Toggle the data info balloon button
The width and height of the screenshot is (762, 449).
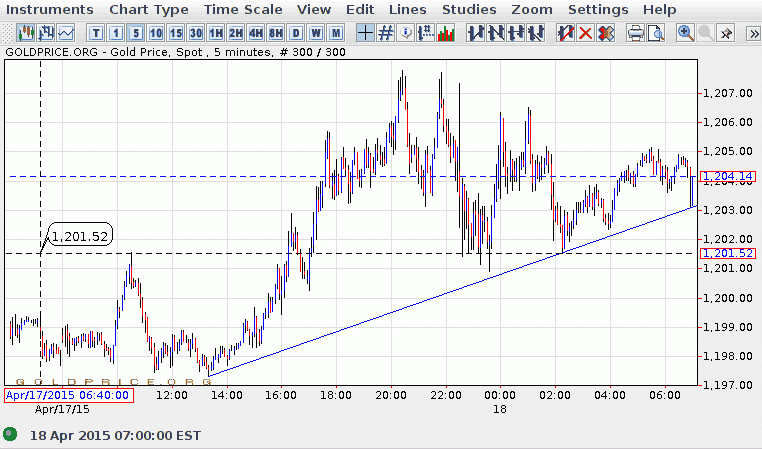(x=405, y=33)
